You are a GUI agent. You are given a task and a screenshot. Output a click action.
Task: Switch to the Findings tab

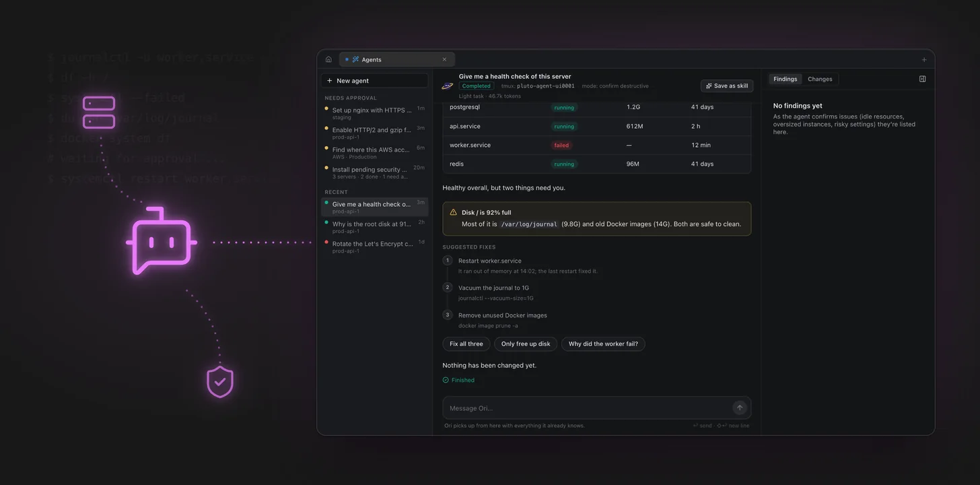(785, 79)
